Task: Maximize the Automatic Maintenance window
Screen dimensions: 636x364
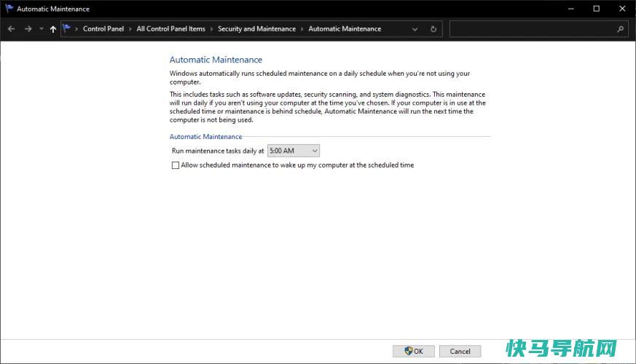Action: [596, 9]
